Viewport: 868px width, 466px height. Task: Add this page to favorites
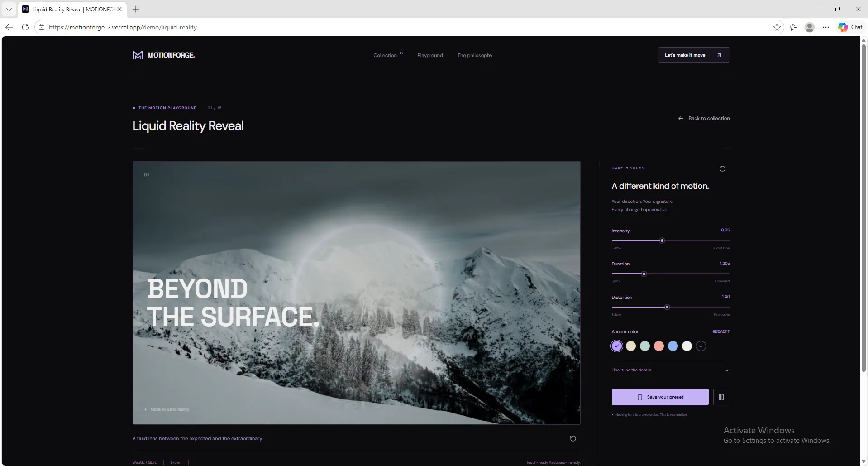pos(777,27)
